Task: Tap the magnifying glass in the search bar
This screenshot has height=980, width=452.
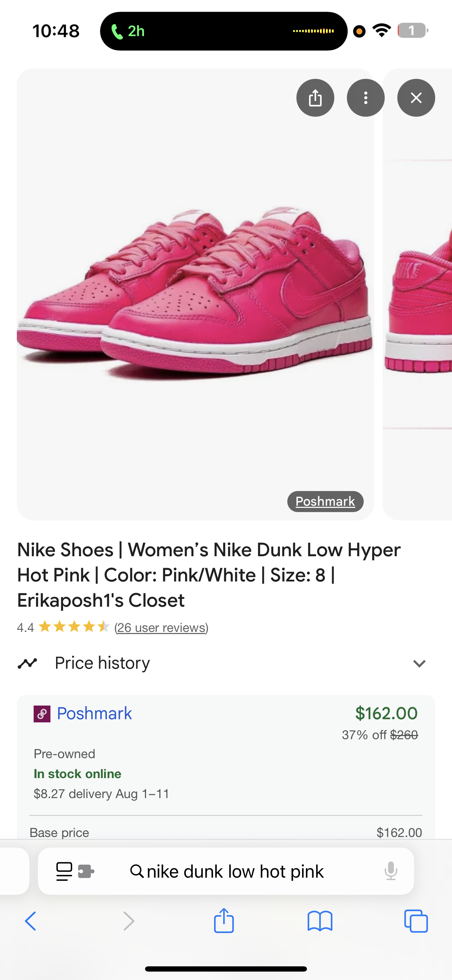Action: click(x=138, y=871)
